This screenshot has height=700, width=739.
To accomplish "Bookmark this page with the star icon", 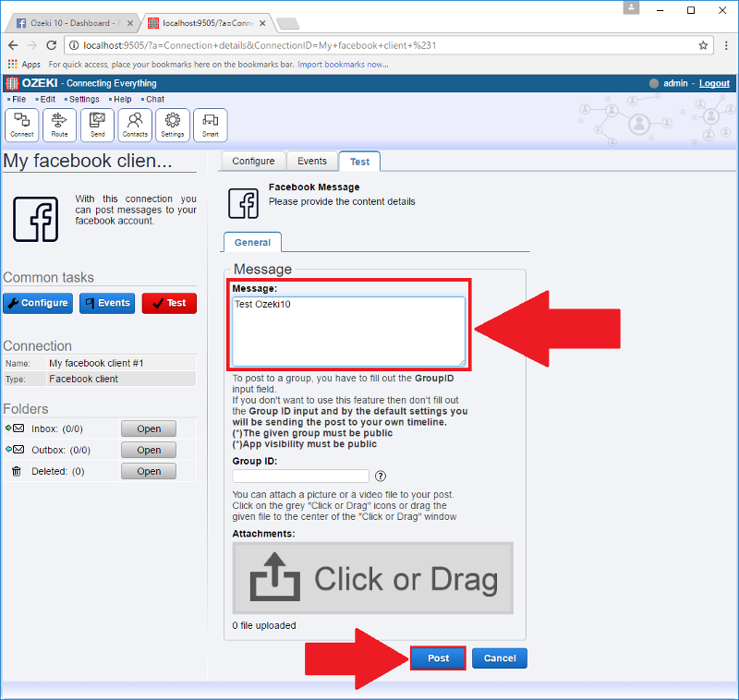I will click(x=703, y=44).
